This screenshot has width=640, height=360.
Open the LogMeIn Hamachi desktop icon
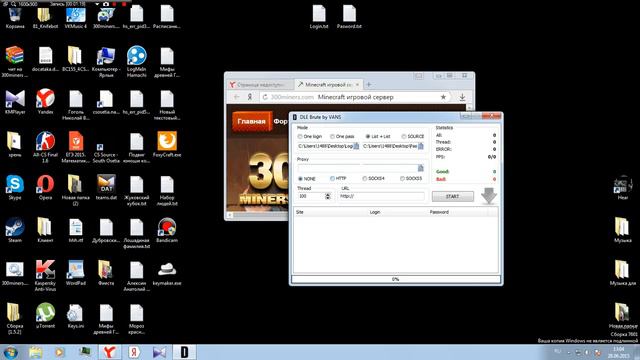136,61
